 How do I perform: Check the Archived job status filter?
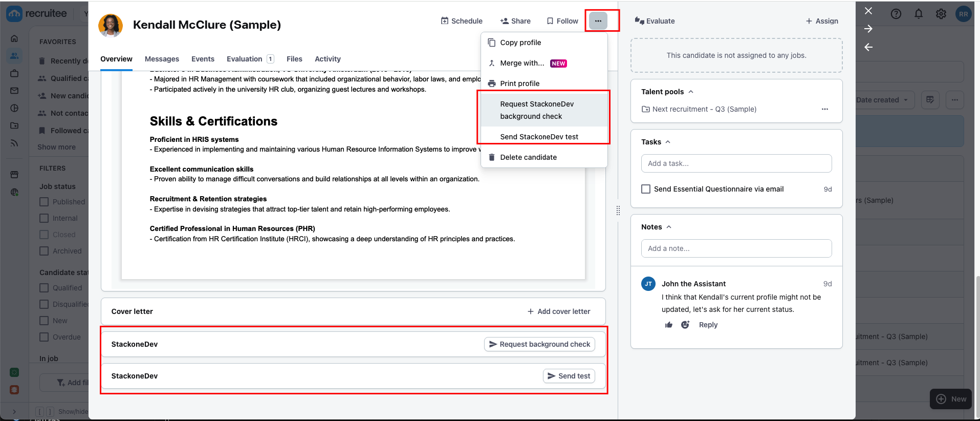(44, 251)
